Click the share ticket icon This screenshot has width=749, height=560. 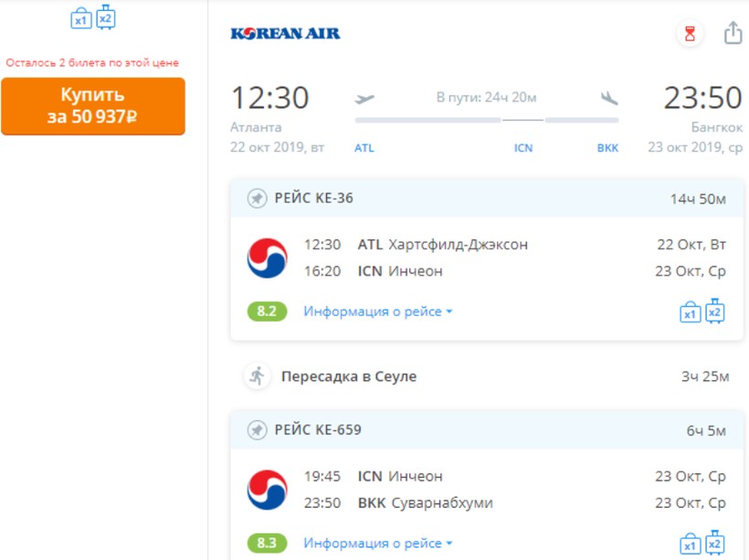tap(733, 34)
